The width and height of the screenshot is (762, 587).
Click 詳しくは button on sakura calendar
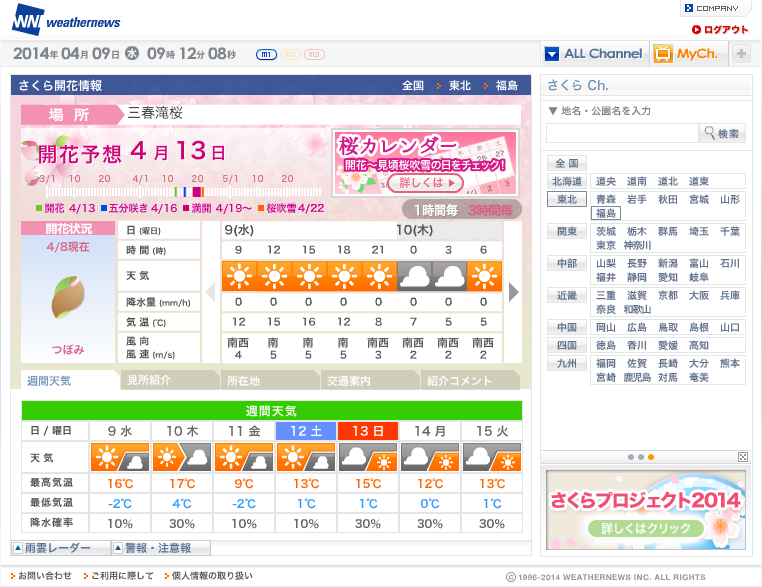pos(426,183)
